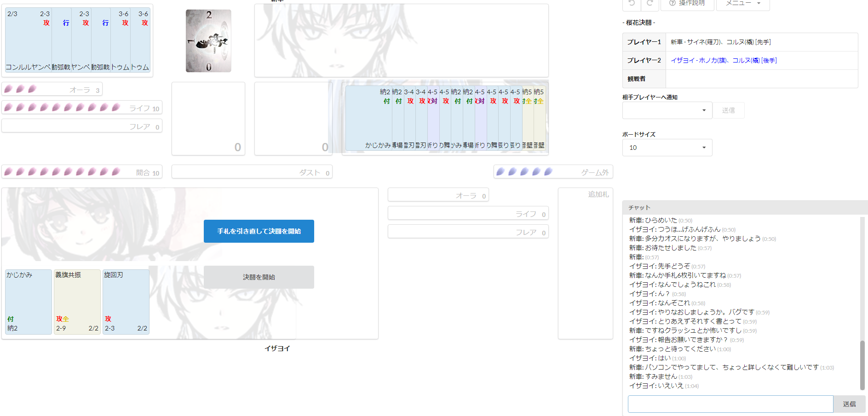Redo the undone board action
Viewport: 868px width, 416px height.
pyautogui.click(x=650, y=4)
